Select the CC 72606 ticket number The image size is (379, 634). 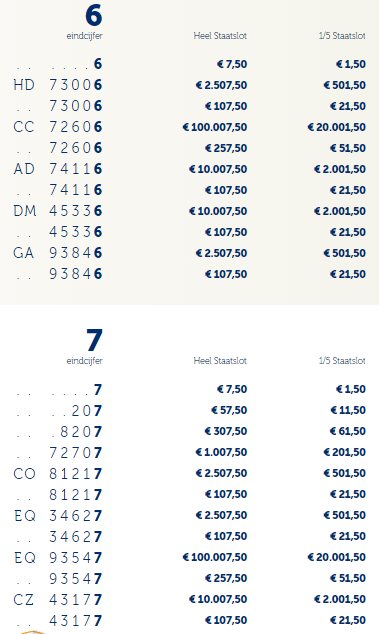pos(58,127)
